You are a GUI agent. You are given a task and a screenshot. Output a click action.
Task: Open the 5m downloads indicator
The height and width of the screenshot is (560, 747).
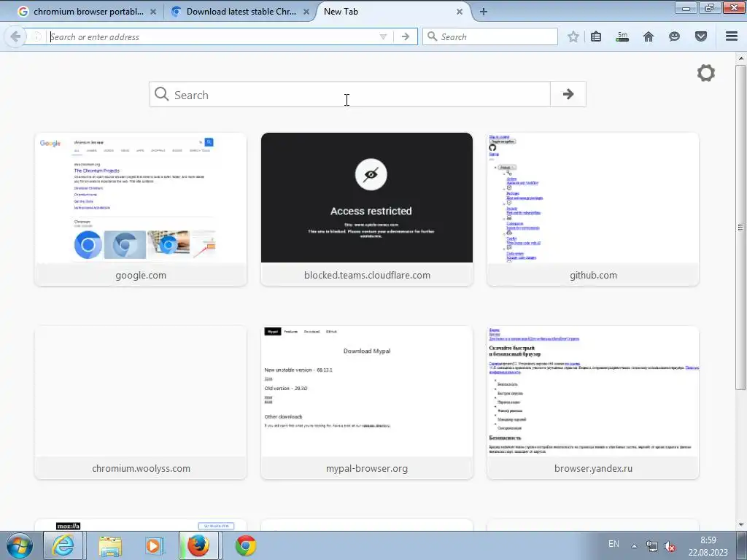point(622,36)
